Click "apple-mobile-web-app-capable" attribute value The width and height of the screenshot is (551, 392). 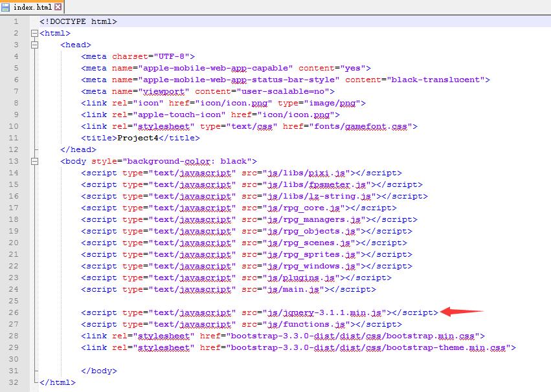(216, 68)
